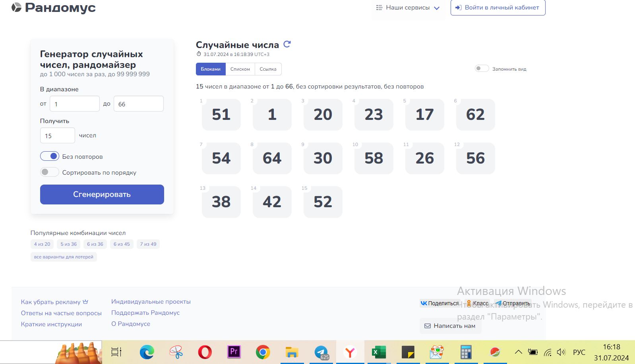Open the mail app with envelope icon in taskbar

click(436, 352)
